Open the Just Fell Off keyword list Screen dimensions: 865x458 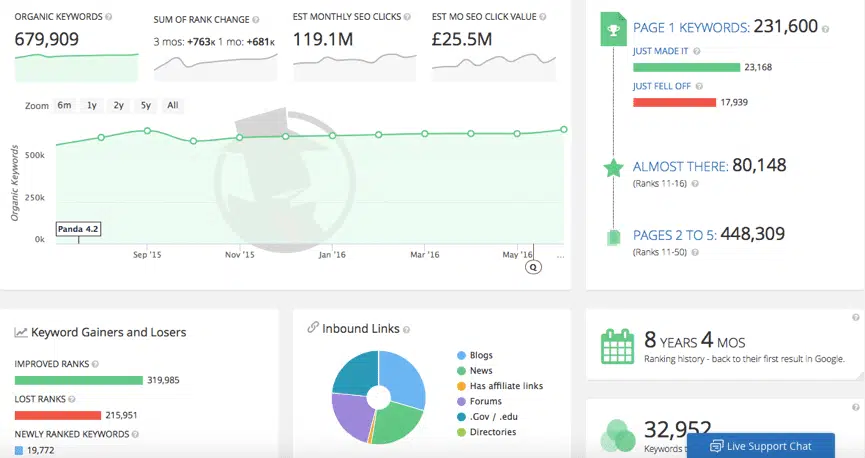click(x=663, y=86)
